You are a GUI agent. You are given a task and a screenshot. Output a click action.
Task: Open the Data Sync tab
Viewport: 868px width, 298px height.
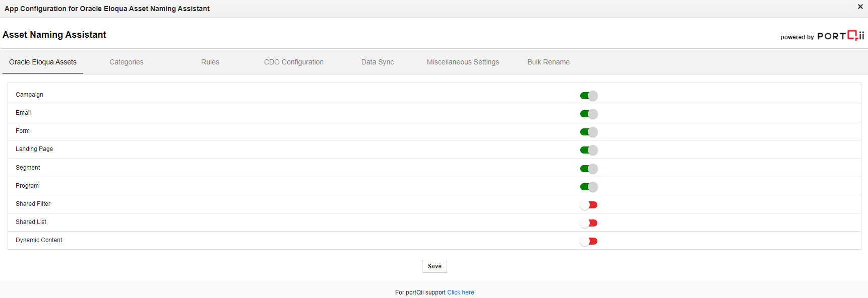coord(378,62)
